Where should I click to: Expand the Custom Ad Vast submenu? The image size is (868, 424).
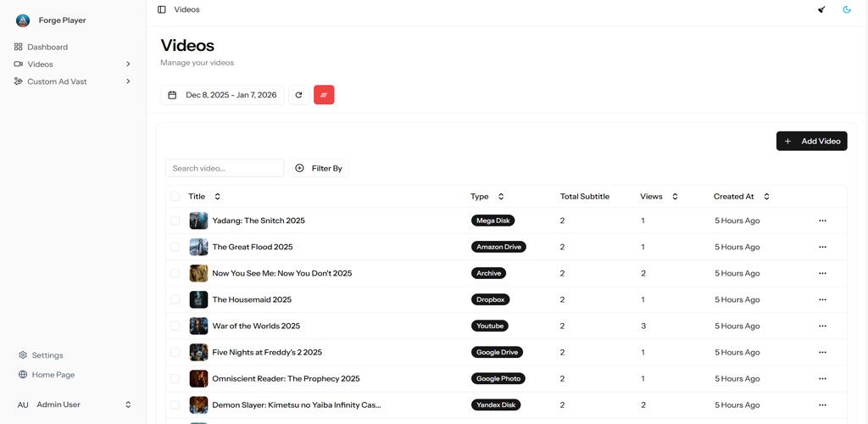click(128, 81)
